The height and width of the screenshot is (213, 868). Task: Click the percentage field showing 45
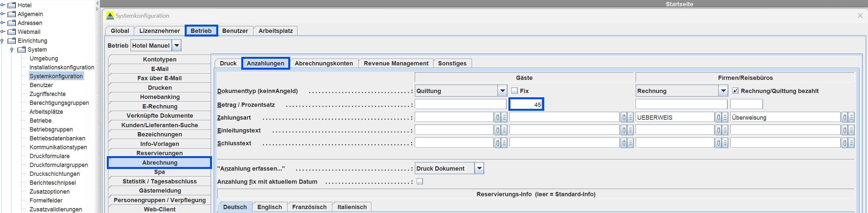[526, 105]
